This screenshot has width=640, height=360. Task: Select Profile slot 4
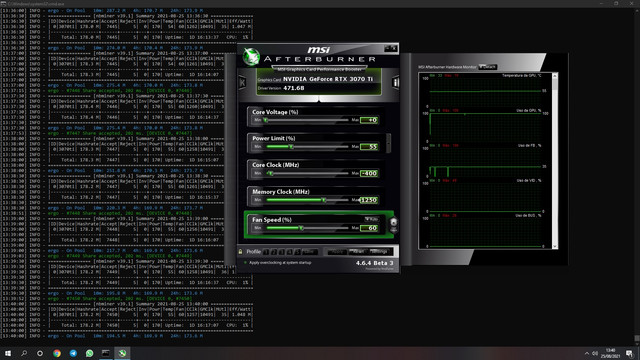[x=289, y=252]
